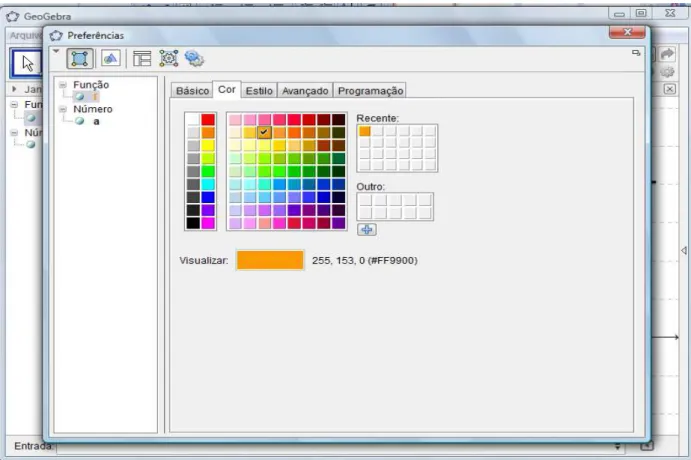
Task: Collapse the Número tree node
Action: tap(63, 109)
